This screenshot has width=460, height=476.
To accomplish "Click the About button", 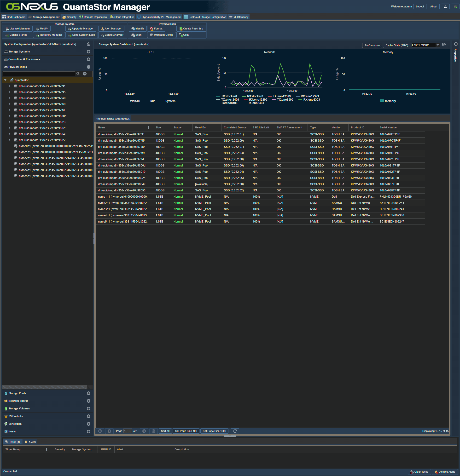I will click(434, 6).
